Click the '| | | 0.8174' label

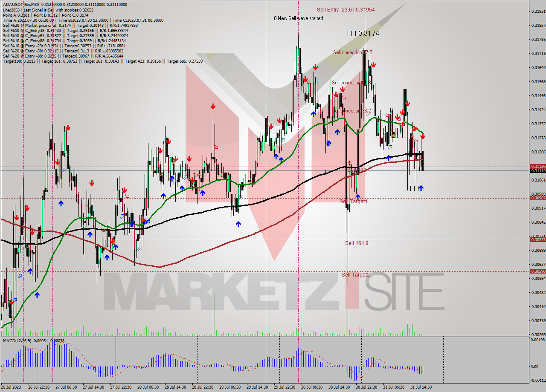coord(363,33)
